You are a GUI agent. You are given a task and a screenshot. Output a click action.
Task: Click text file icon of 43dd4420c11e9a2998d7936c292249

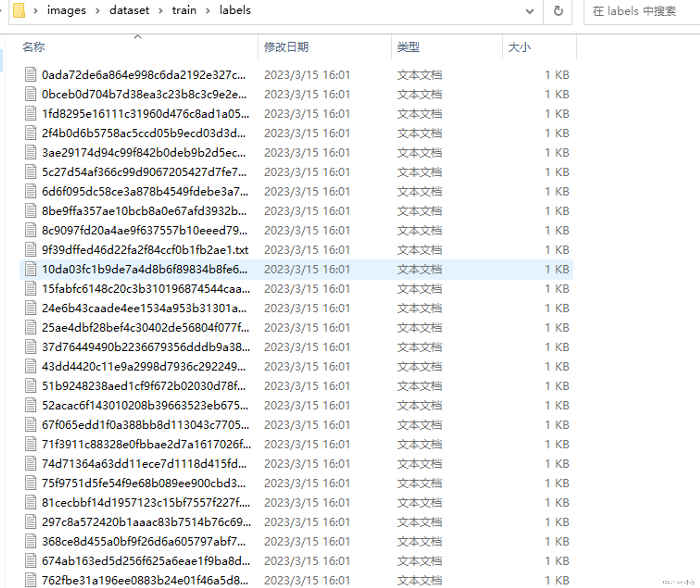point(31,366)
